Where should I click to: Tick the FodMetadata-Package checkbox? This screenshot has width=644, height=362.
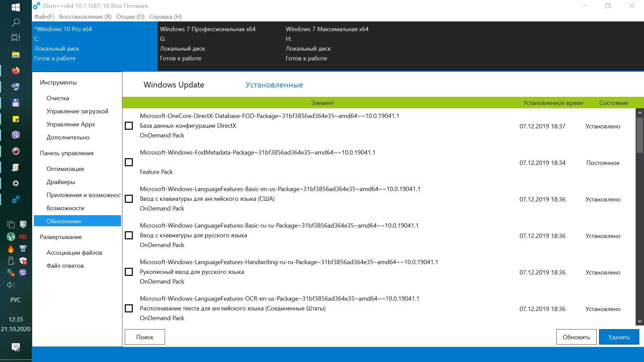pyautogui.click(x=129, y=162)
